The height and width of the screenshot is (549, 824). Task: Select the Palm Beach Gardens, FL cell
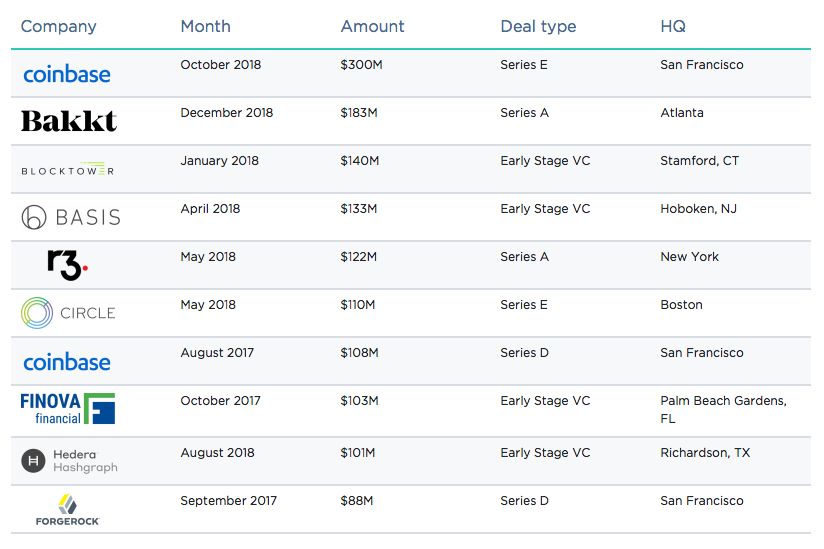[723, 409]
